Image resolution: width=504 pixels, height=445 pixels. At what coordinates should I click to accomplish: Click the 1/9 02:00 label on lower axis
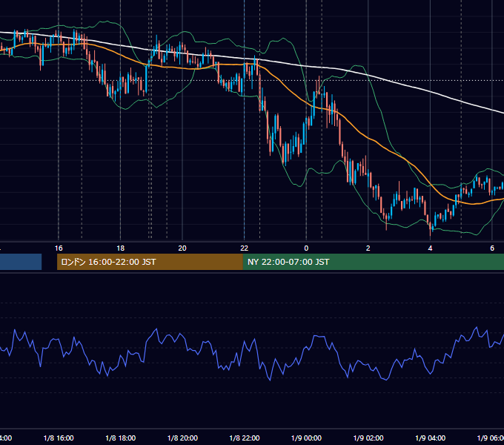tap(368, 438)
